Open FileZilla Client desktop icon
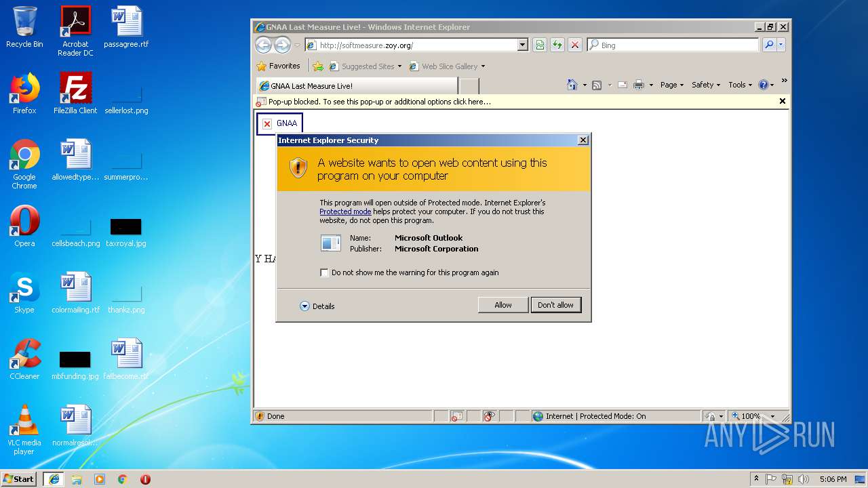Viewport: 868px width, 488px height. coord(75,94)
